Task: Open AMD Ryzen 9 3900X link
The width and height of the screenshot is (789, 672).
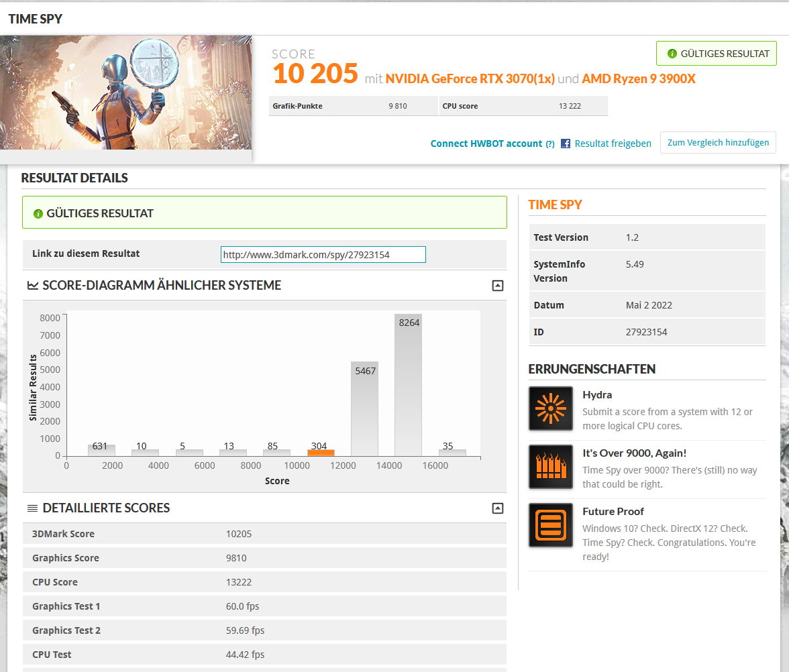Action: pos(639,79)
